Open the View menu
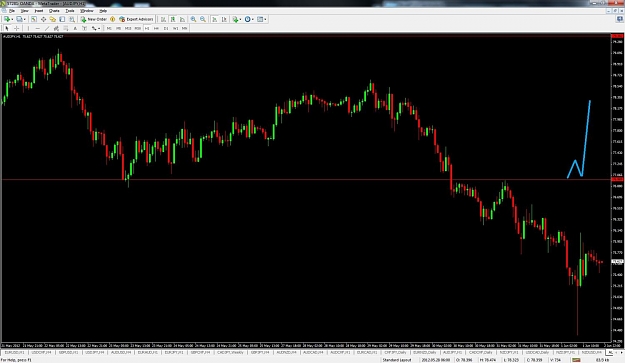The width and height of the screenshot is (625, 363). (x=24, y=11)
